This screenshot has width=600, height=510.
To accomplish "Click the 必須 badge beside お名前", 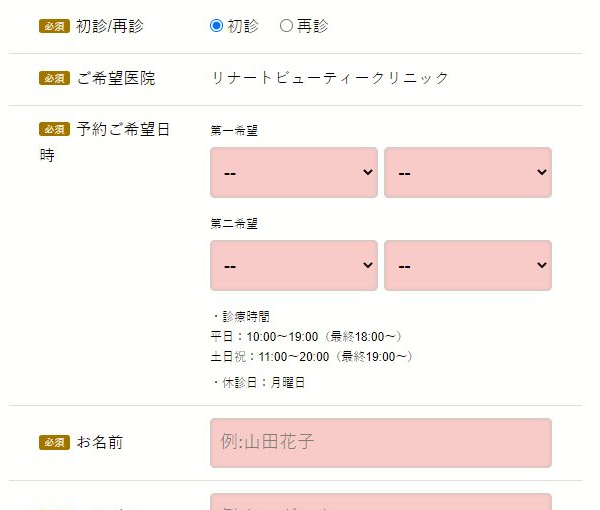I will (54, 442).
